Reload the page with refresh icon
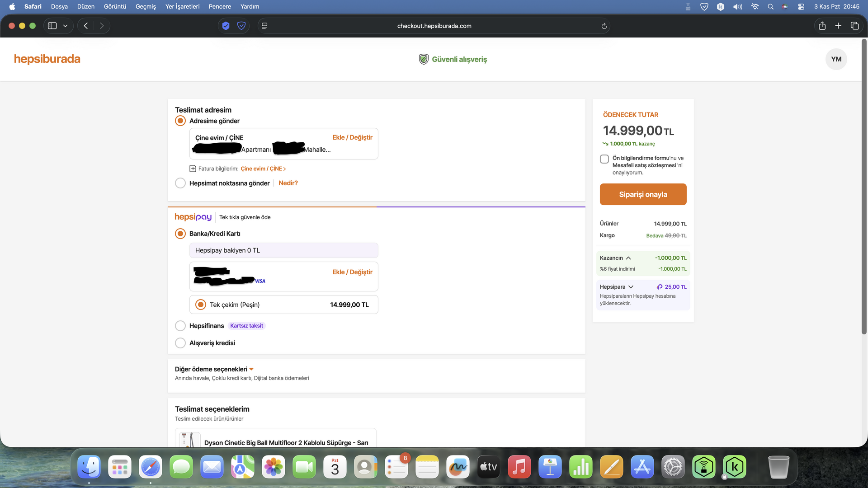The image size is (868, 488). (x=604, y=26)
